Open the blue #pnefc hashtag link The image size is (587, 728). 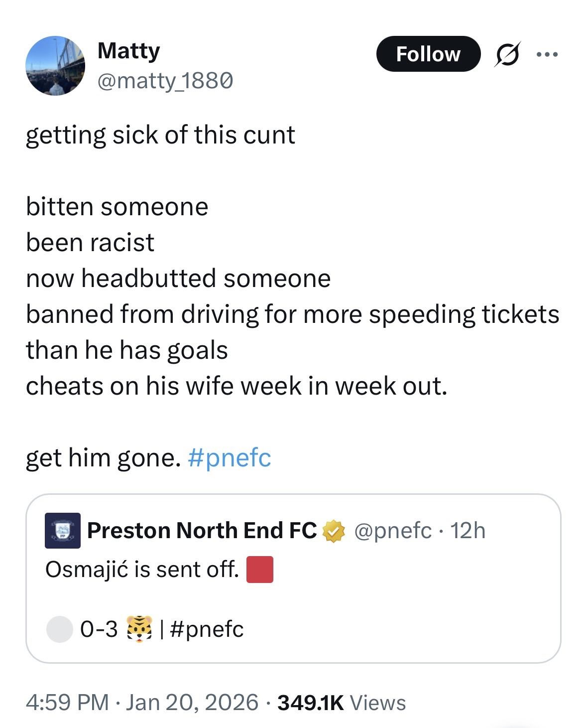click(x=230, y=457)
